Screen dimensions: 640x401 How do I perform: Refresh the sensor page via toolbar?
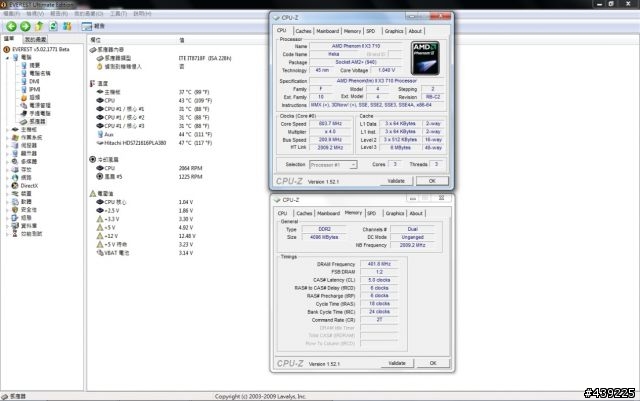53,27
